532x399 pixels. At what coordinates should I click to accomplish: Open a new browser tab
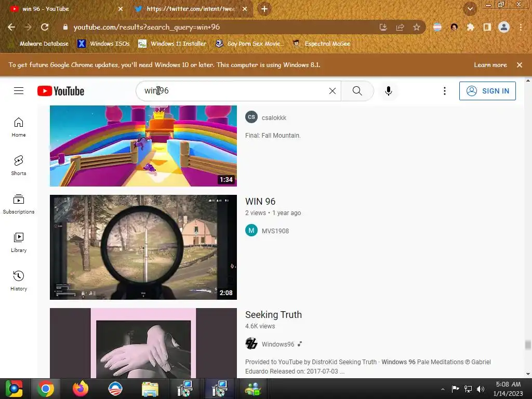[264, 9]
